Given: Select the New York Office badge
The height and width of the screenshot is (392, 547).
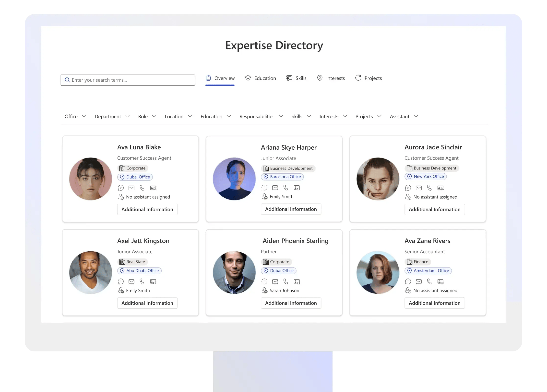Looking at the screenshot, I should [426, 176].
